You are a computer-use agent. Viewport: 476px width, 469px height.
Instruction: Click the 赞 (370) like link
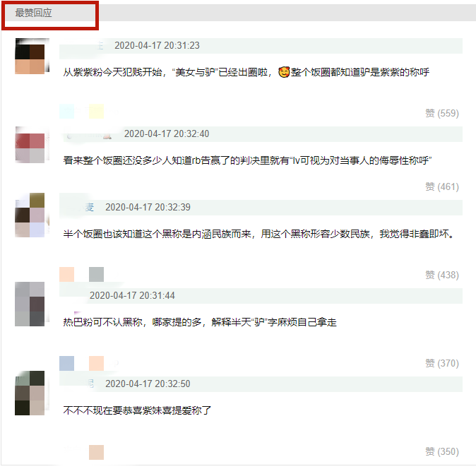[x=442, y=363]
